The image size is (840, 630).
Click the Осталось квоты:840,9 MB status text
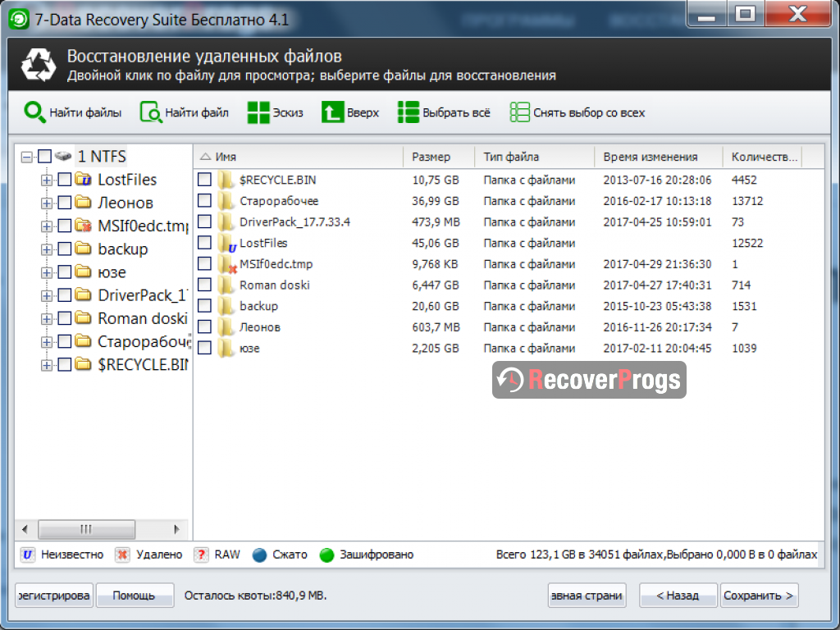point(256,596)
